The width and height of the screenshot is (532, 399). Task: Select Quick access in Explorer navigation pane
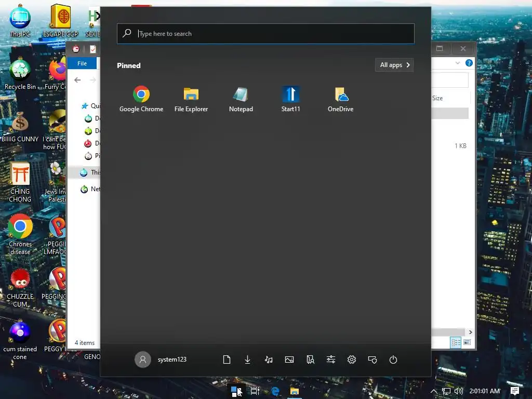90,106
